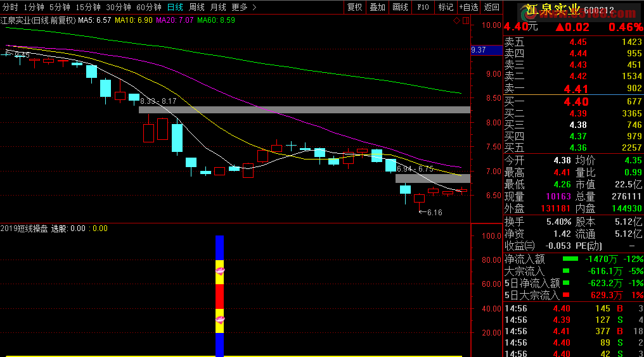Click the 最低 value 4.26
Image resolution: width=644 pixels, height=357 pixels.
562,184
